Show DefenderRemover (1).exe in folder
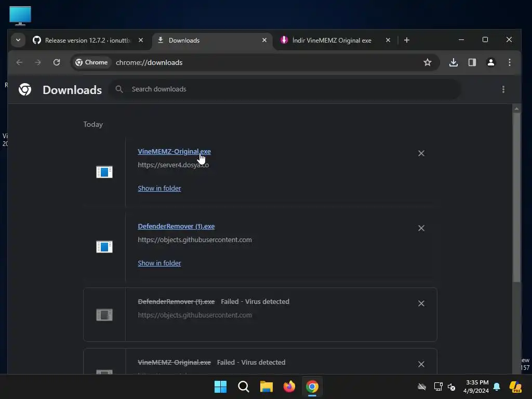Screen dimensions: 532x399 tap(159, 263)
